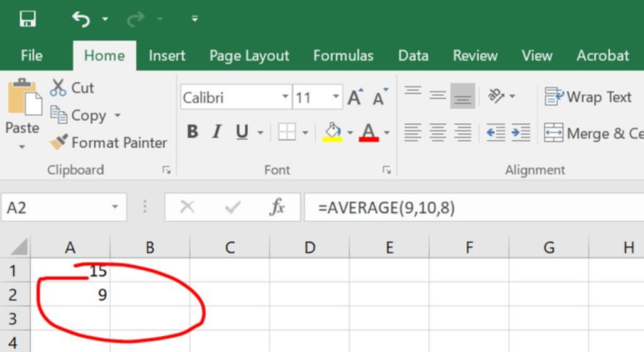The image size is (644, 352).
Task: Open the Page Layout tab
Action: 249,55
